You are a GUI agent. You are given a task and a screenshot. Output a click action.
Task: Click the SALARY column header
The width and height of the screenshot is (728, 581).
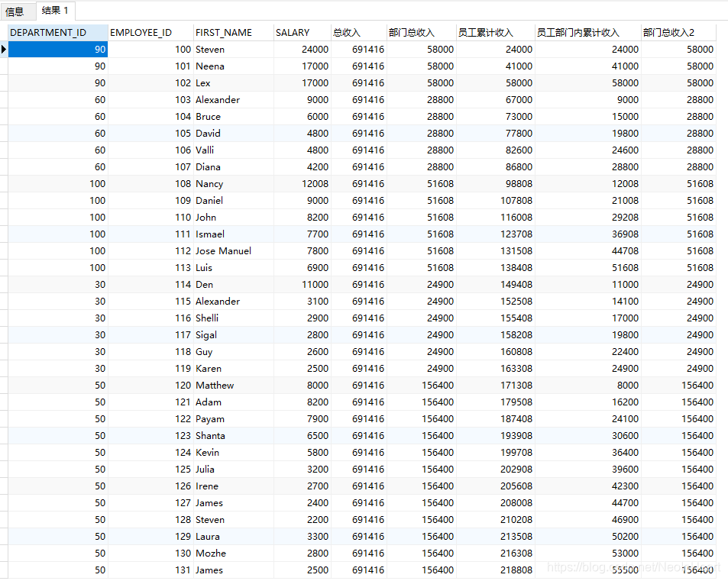[x=302, y=33]
